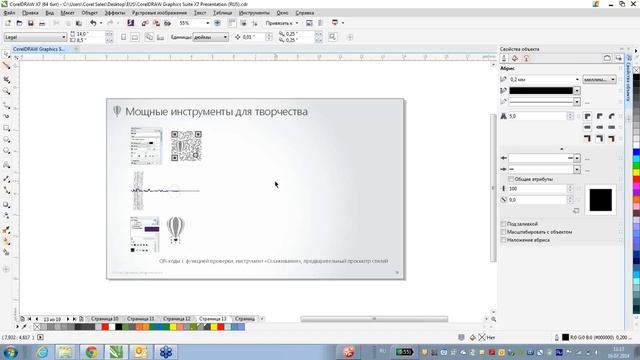Click the Import icon in the toolbar
Screen dimensions: 640x360
pyautogui.click(x=145, y=23)
